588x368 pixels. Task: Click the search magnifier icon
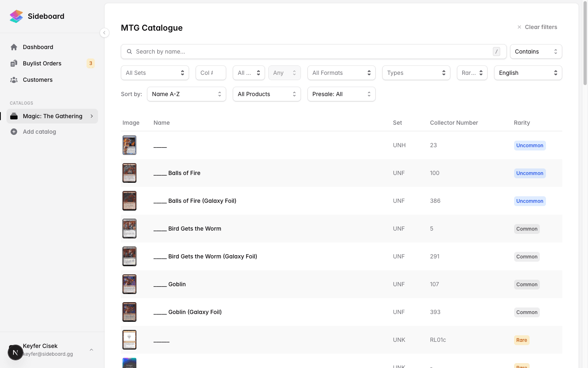[x=129, y=52]
